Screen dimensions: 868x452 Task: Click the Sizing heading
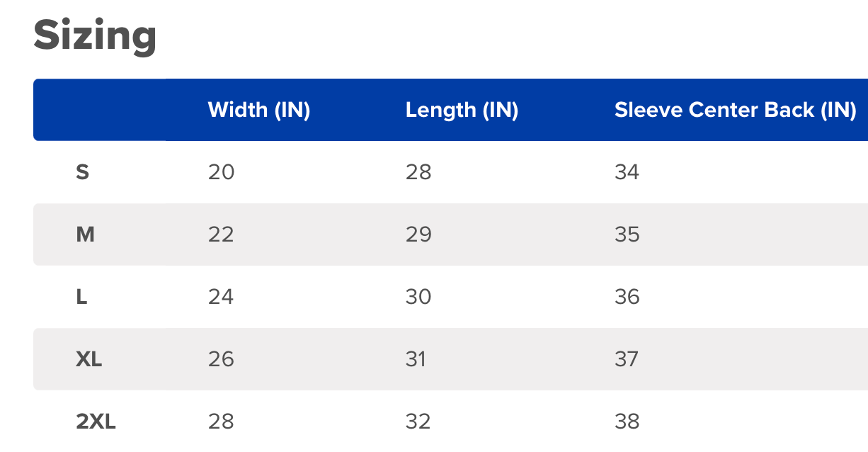pyautogui.click(x=95, y=35)
